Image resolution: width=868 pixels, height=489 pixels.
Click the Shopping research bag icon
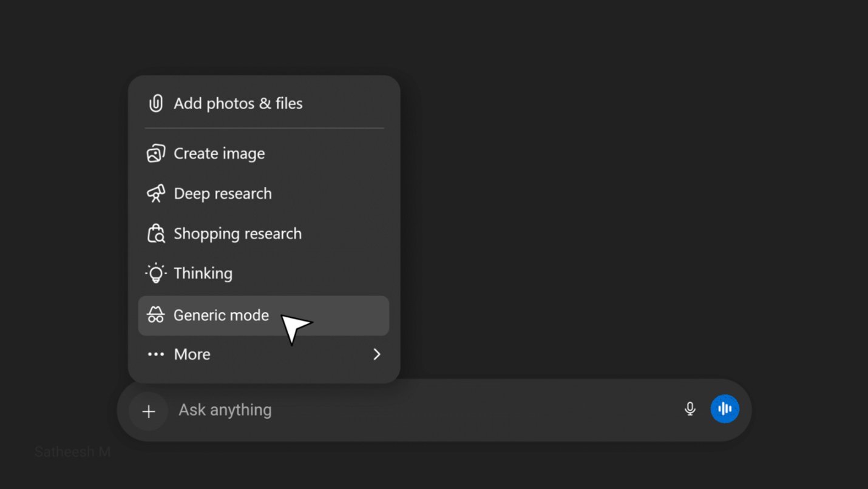156,234
